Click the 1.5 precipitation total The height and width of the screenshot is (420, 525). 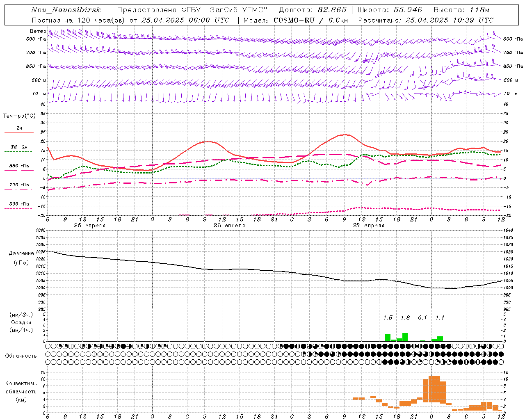click(388, 318)
